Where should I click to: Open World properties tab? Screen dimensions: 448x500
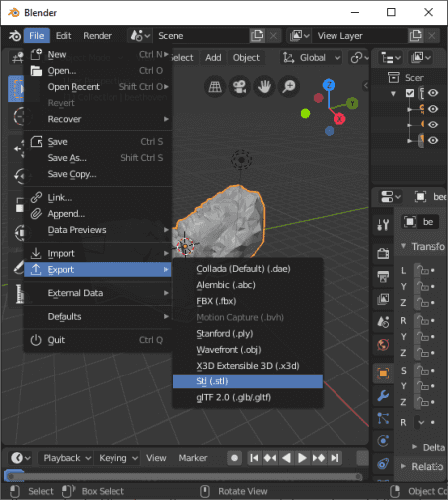click(x=383, y=344)
